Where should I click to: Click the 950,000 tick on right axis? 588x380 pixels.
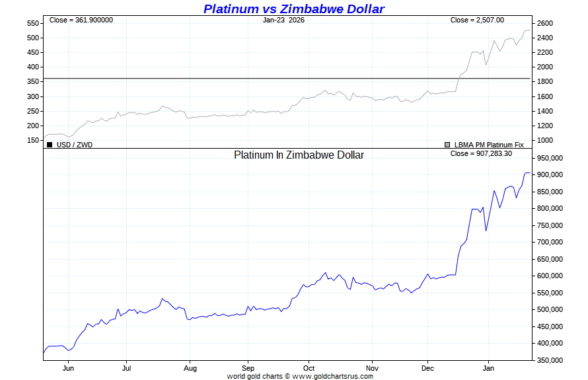[x=548, y=158]
